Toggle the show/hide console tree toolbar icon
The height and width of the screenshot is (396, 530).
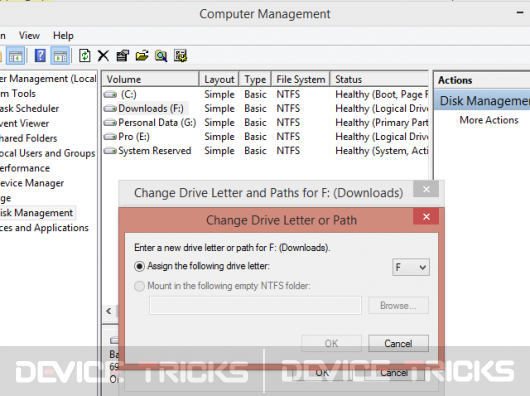click(16, 56)
